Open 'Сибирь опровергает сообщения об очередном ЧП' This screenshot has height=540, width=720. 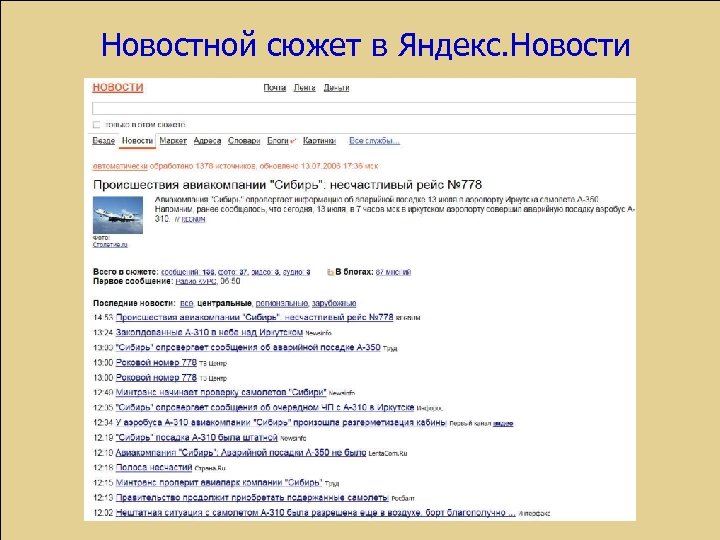(265, 407)
